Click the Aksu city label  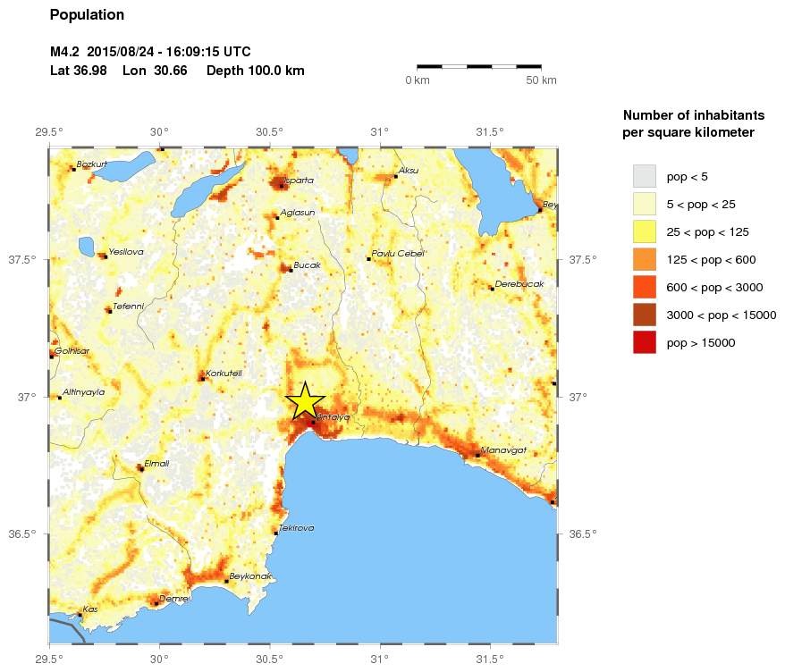[x=409, y=171]
